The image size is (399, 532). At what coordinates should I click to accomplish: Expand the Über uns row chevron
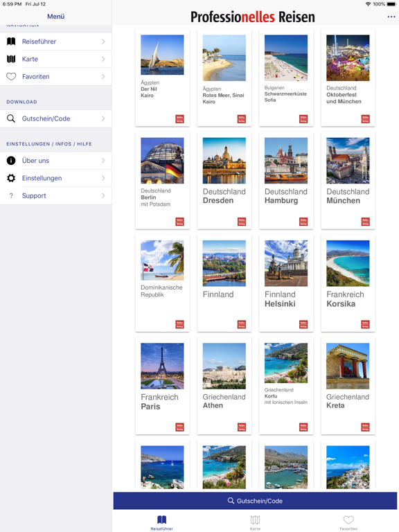(x=103, y=161)
